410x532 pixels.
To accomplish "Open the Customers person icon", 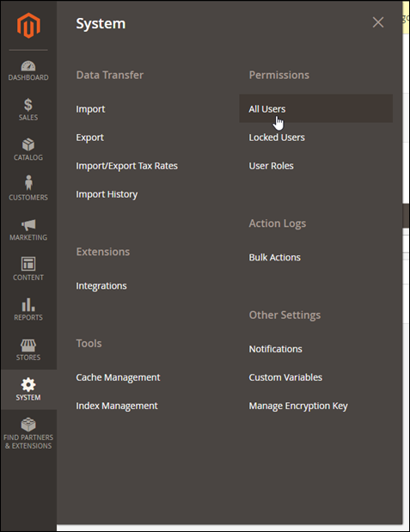I will pos(28,182).
